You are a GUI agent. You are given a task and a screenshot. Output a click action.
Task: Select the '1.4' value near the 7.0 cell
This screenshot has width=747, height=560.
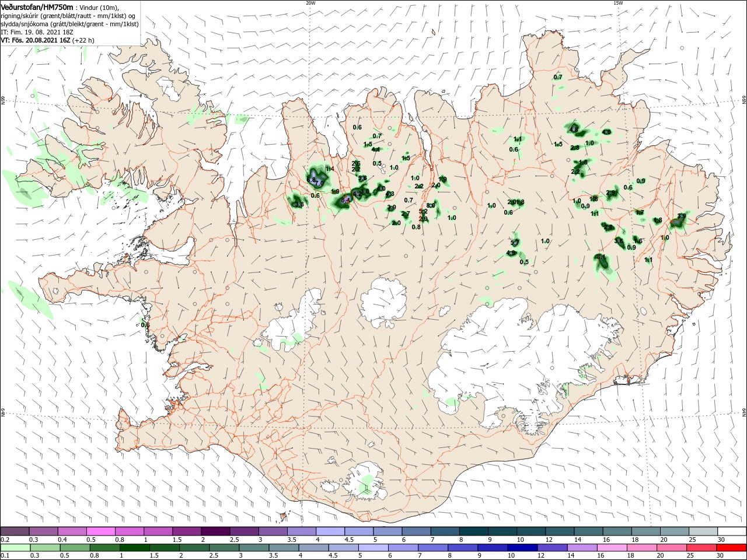330,169
